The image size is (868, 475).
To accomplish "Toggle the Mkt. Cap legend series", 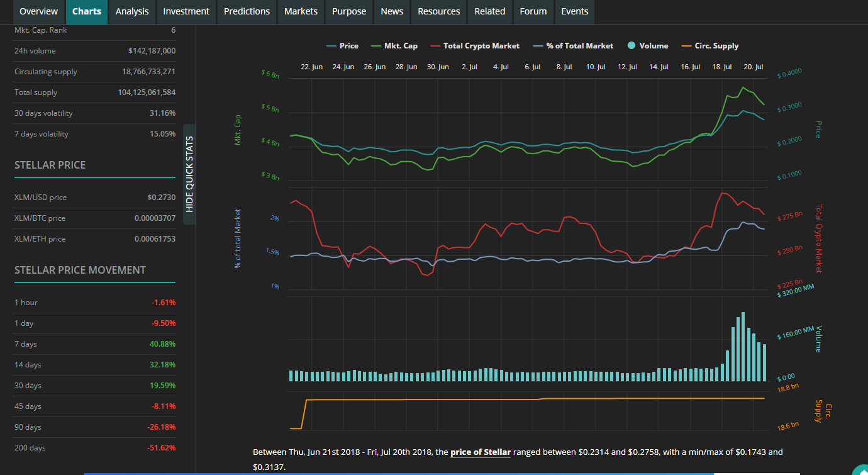I will point(394,46).
